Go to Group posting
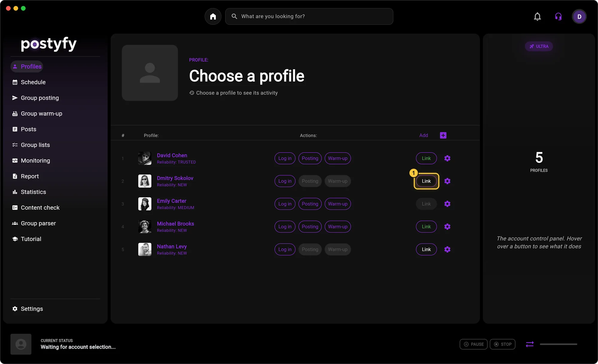The image size is (598, 364). [x=36, y=98]
